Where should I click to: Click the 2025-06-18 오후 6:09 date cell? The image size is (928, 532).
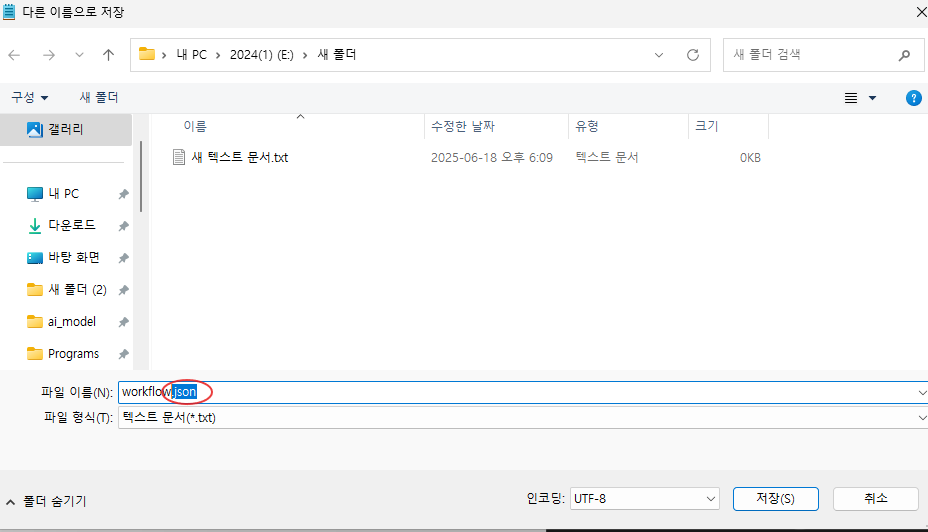[x=492, y=157]
